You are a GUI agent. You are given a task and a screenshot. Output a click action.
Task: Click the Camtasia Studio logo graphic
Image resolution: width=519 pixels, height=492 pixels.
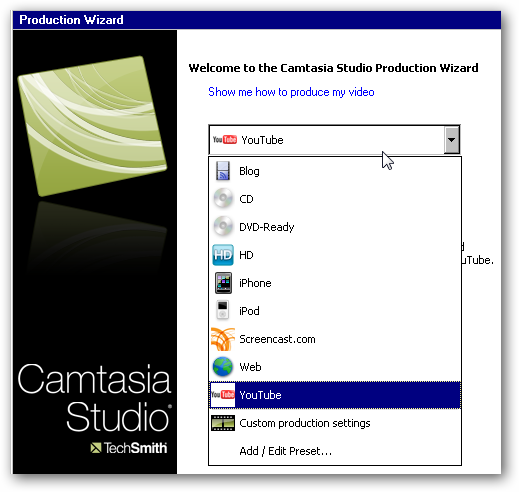pyautogui.click(x=92, y=126)
